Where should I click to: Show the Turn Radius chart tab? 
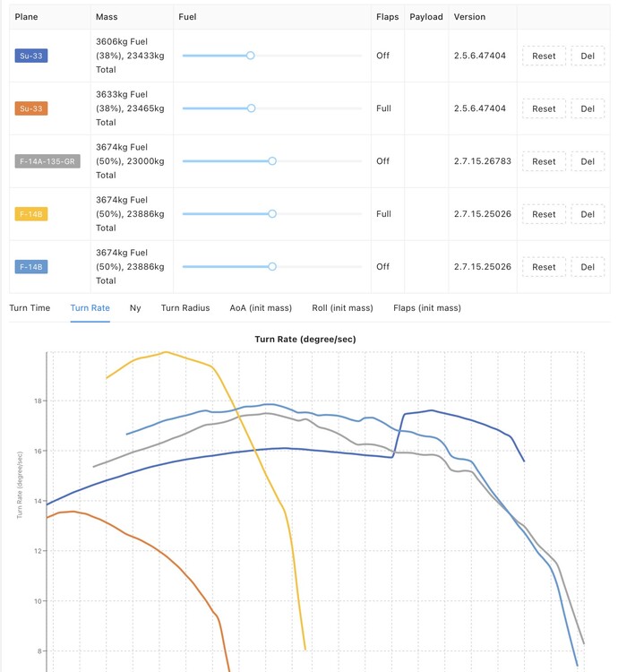point(185,308)
